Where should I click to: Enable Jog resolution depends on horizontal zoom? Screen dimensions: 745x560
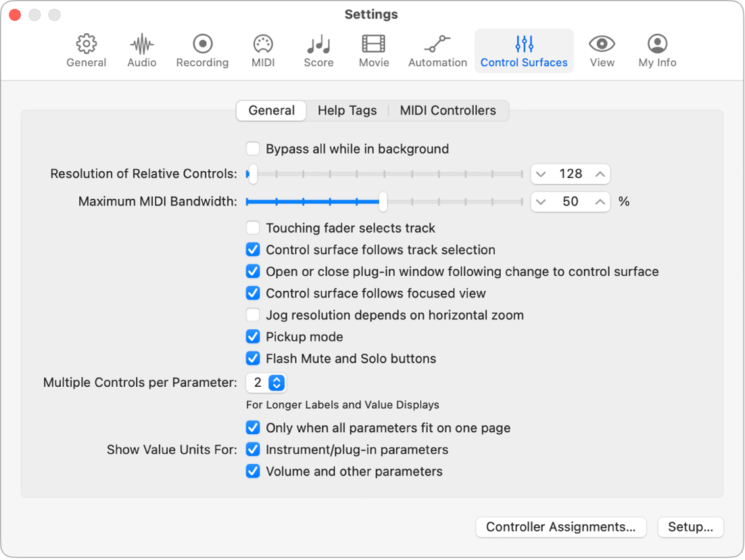[253, 314]
